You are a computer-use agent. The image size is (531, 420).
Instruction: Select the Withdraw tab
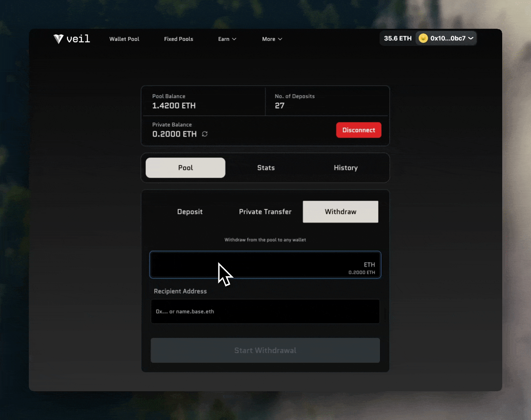click(x=341, y=212)
